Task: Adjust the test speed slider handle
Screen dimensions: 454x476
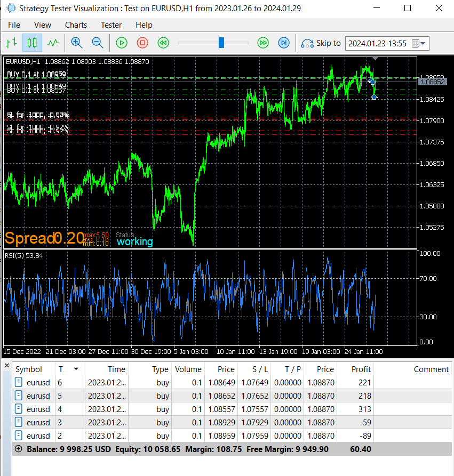Action: coord(221,43)
